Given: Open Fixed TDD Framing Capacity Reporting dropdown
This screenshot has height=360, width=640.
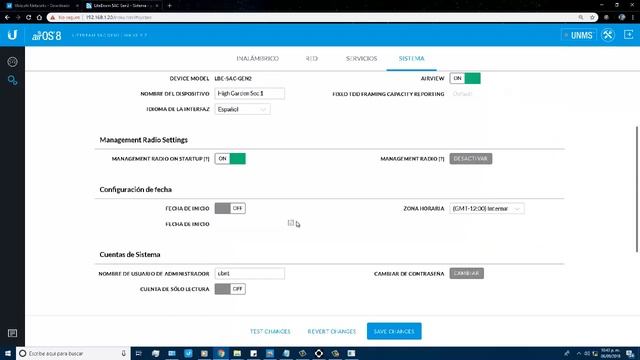Looking at the screenshot, I should [480, 94].
